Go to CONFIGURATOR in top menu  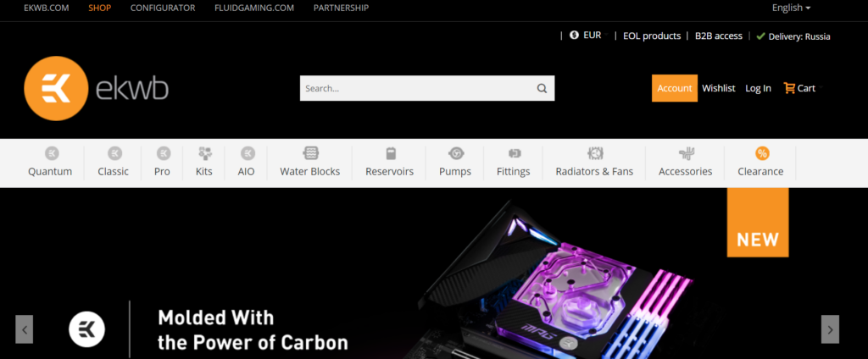pyautogui.click(x=163, y=8)
